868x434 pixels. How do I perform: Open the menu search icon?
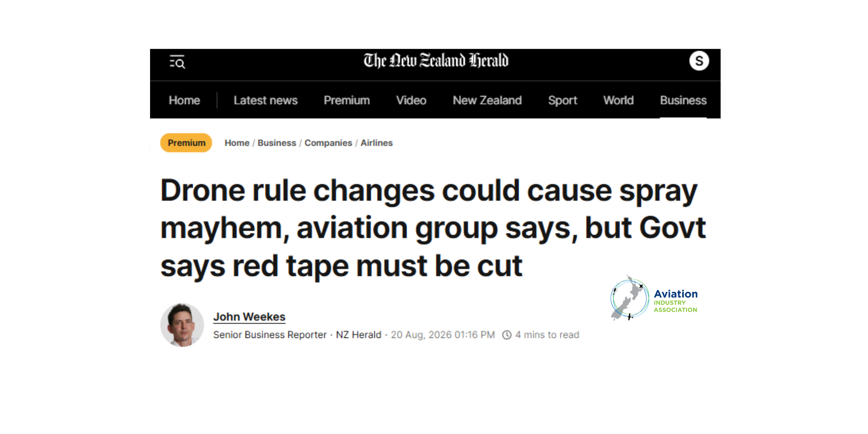pyautogui.click(x=177, y=62)
